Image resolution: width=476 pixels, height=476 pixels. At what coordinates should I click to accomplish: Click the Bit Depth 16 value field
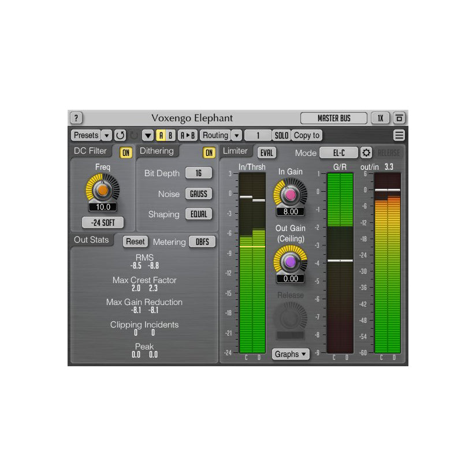point(199,173)
